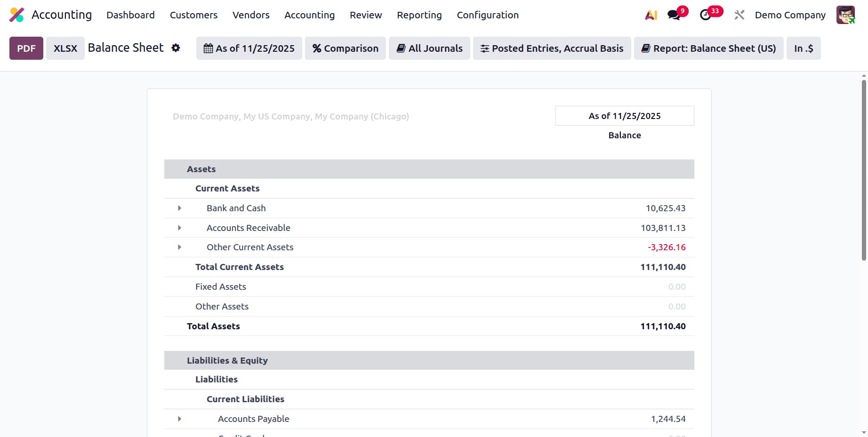Open the Review menu
This screenshot has height=437, width=868.
(x=366, y=15)
